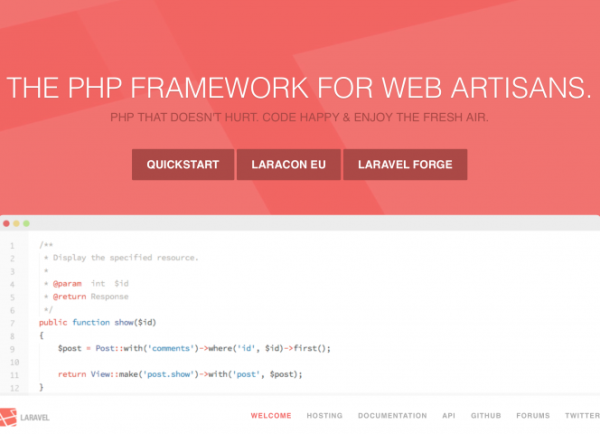Click the yellow dot on code window
This screenshot has width=600, height=434.
point(17,223)
